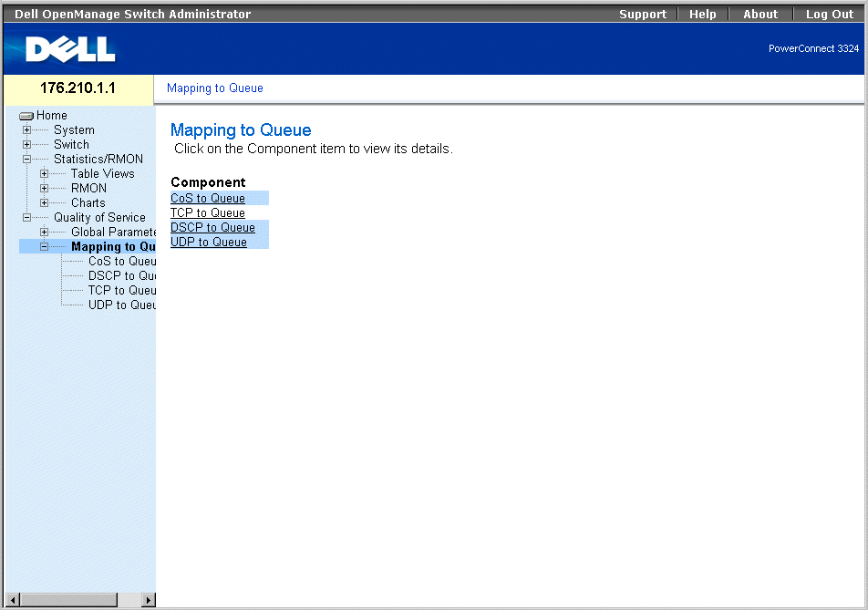
Task: Click the Dell logo
Action: tap(70, 49)
